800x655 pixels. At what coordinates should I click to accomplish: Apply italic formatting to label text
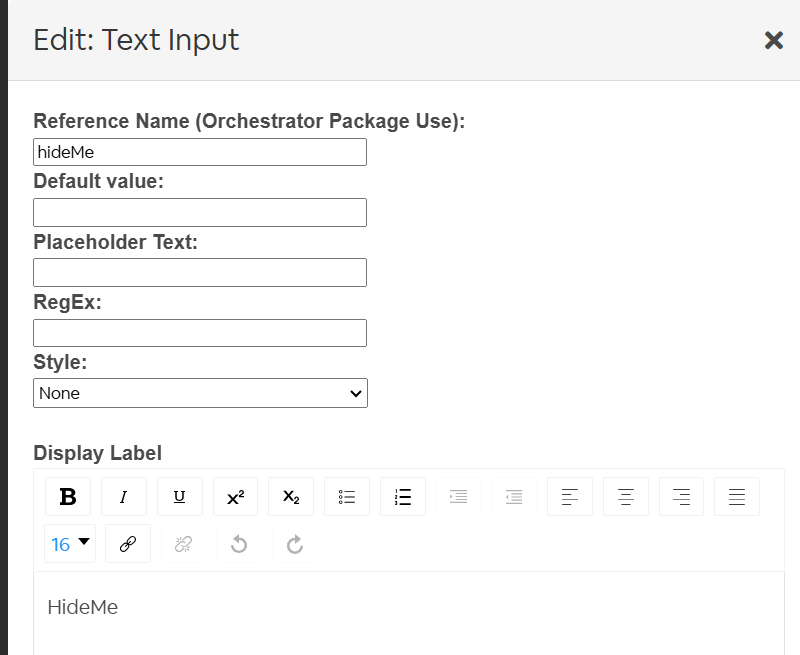(x=124, y=497)
